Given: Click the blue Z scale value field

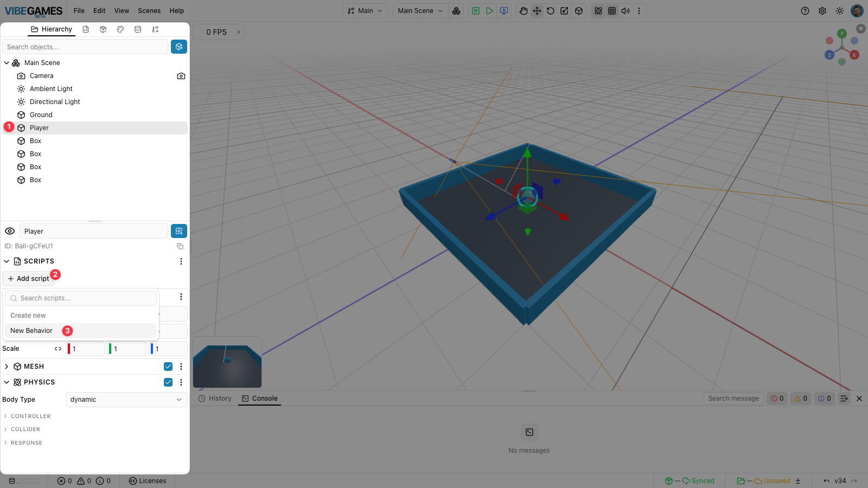Looking at the screenshot, I should point(168,349).
